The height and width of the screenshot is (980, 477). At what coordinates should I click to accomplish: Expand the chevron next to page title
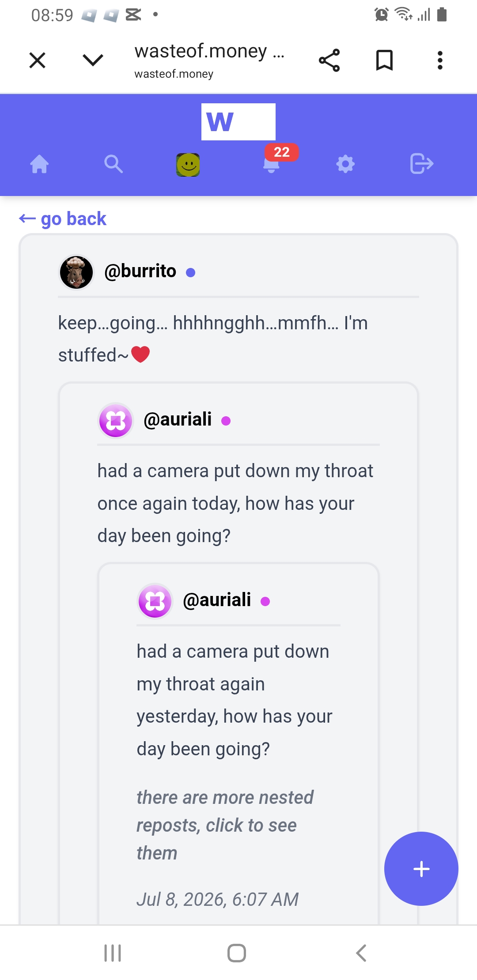pyautogui.click(x=93, y=60)
